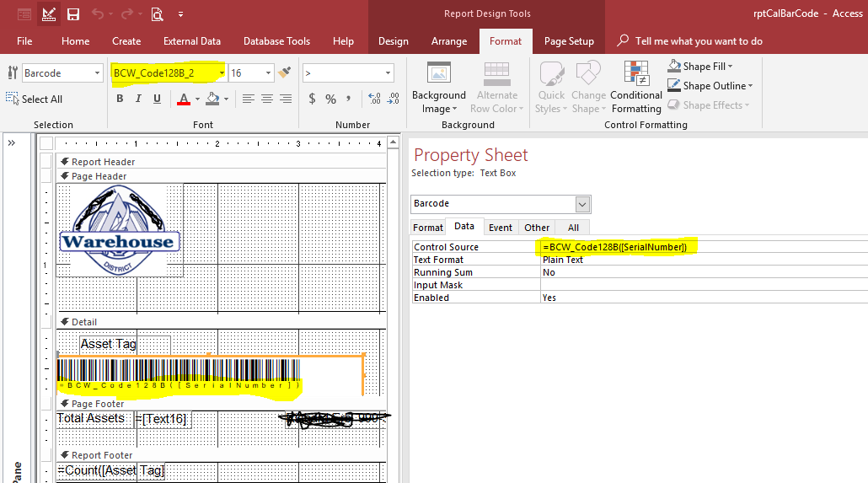Switch to the Page Setup ribbon tab
Screen dimensions: 868x483
click(569, 40)
